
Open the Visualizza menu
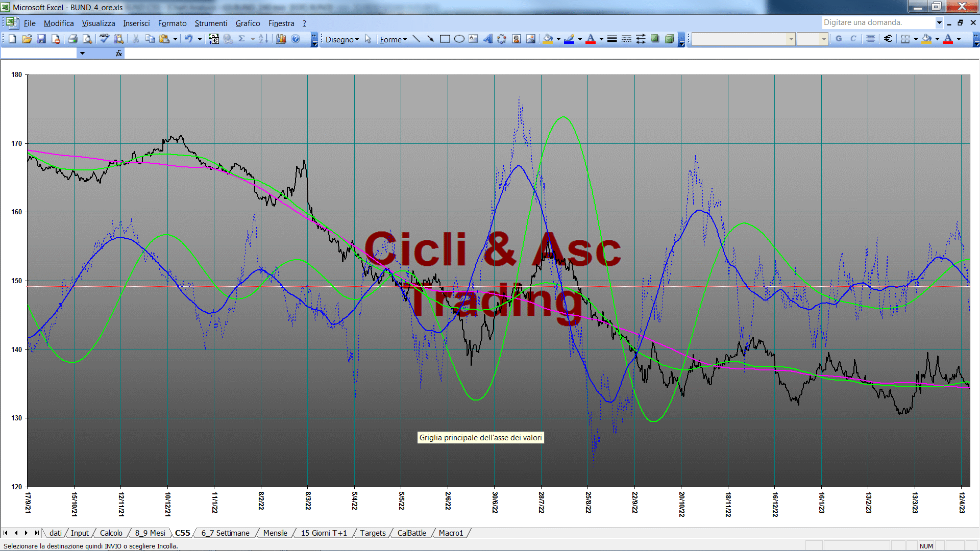click(99, 23)
